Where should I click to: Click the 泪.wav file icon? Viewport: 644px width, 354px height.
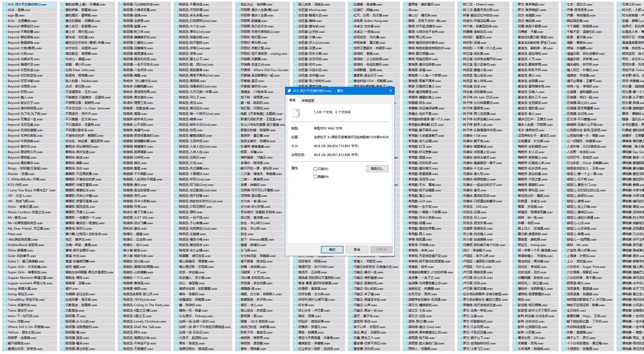click(406, 10)
